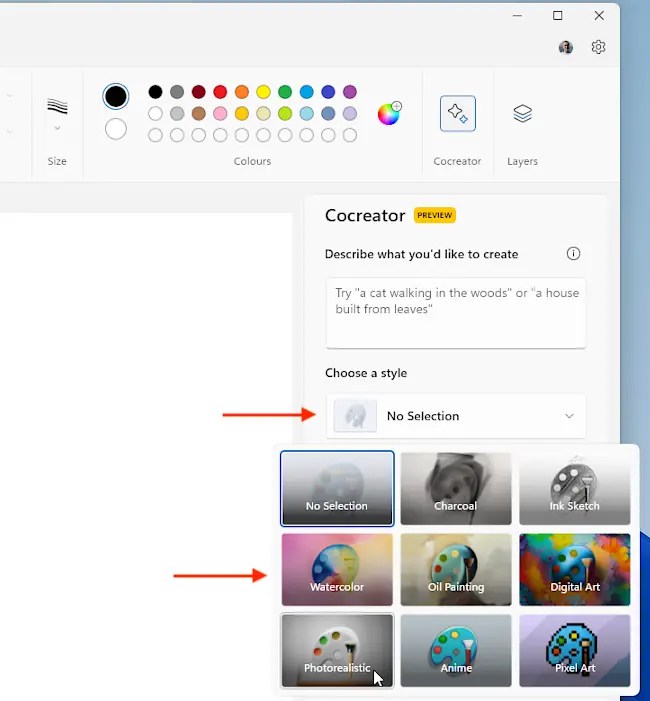Viewport: 650px width, 701px height.
Task: Pick the brown colour swatch
Action: coord(198,114)
